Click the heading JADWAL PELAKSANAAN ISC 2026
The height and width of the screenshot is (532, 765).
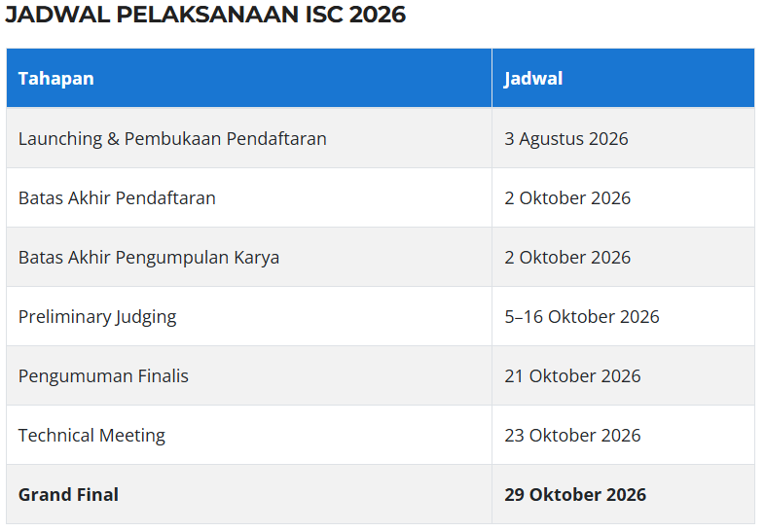tap(205, 15)
